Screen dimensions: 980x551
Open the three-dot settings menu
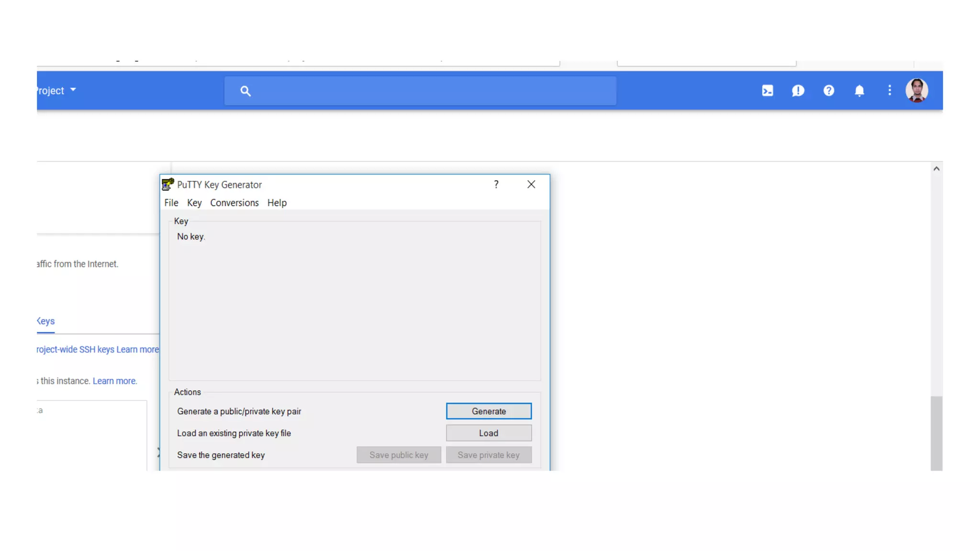tap(890, 90)
